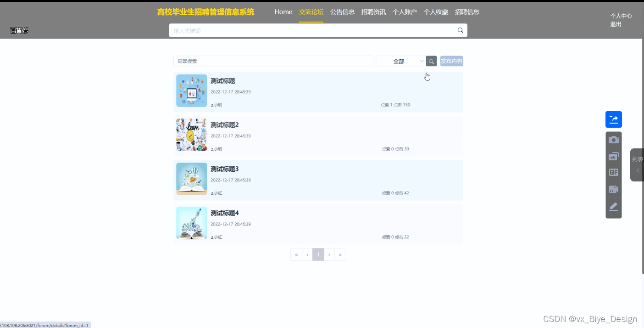This screenshot has width=644, height=328.
Task: Open the 交流论坛 tab
Action: pyautogui.click(x=311, y=12)
